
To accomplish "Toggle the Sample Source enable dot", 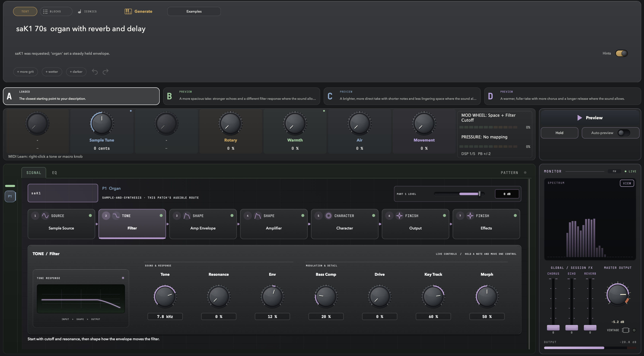I will (x=90, y=215).
